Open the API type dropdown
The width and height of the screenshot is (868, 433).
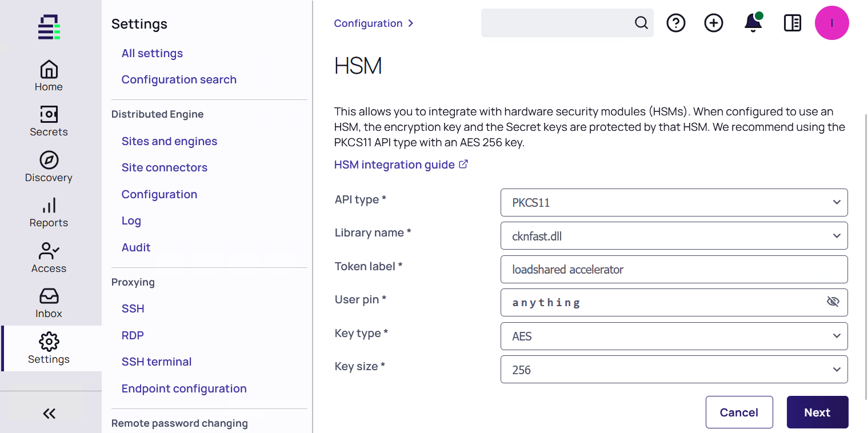pyautogui.click(x=674, y=202)
